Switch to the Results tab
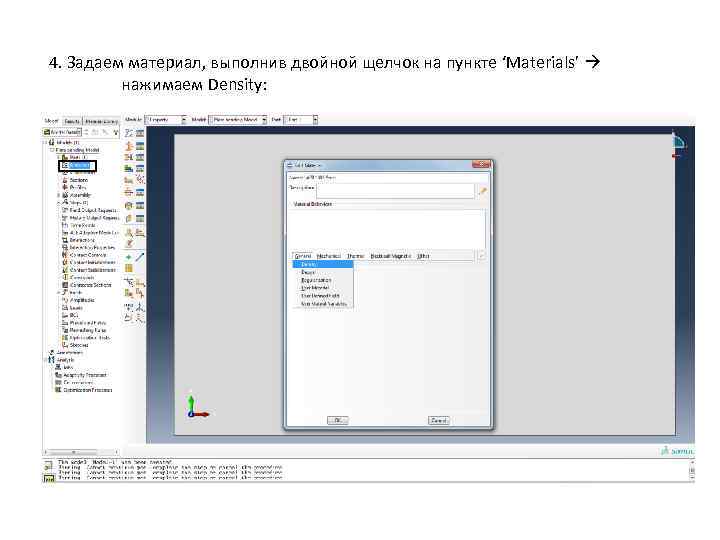The height and width of the screenshot is (540, 720). click(x=72, y=121)
